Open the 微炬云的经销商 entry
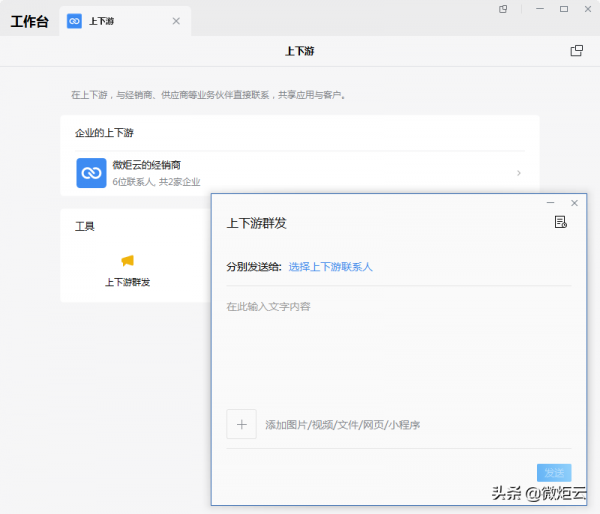600x514 pixels. (300, 173)
